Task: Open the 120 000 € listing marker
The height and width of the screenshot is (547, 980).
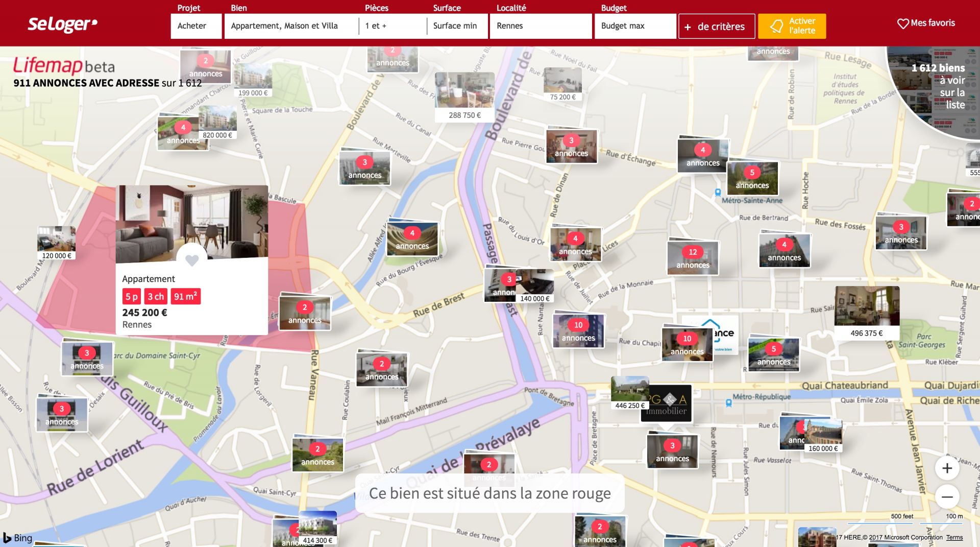Action: pyautogui.click(x=57, y=243)
